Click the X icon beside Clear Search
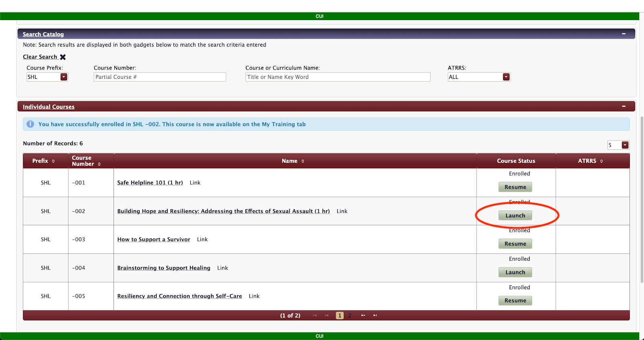This screenshot has width=644, height=340. point(63,57)
